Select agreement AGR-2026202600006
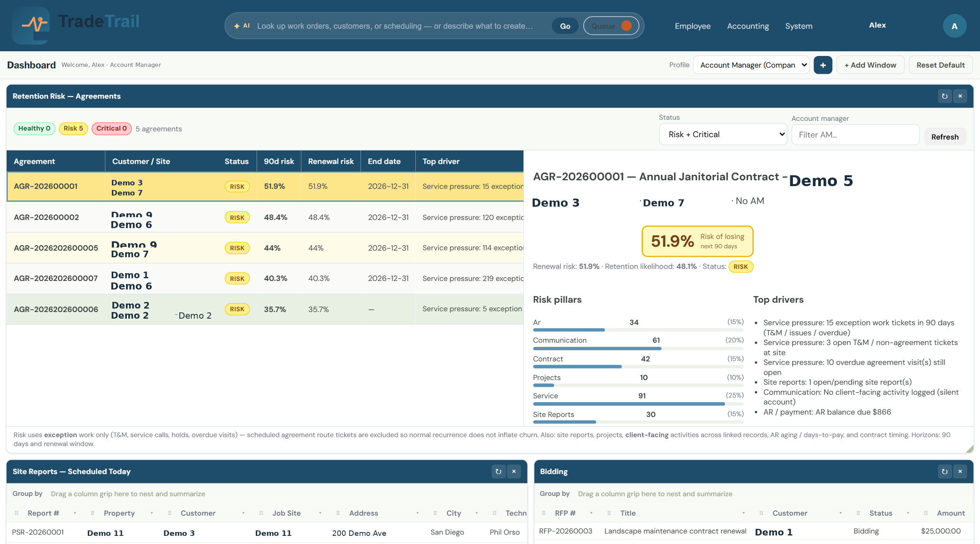The width and height of the screenshot is (980, 544). coord(265,309)
